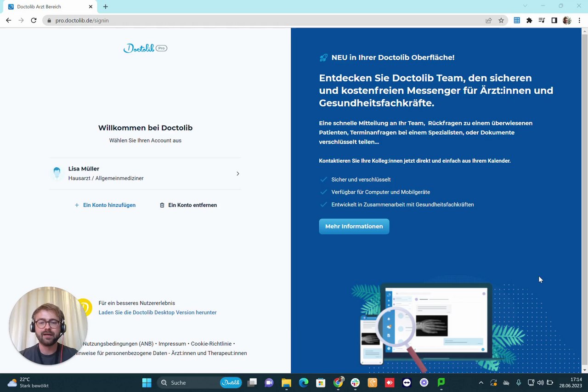Launch Microsoft Edge from taskbar

[x=304, y=382]
